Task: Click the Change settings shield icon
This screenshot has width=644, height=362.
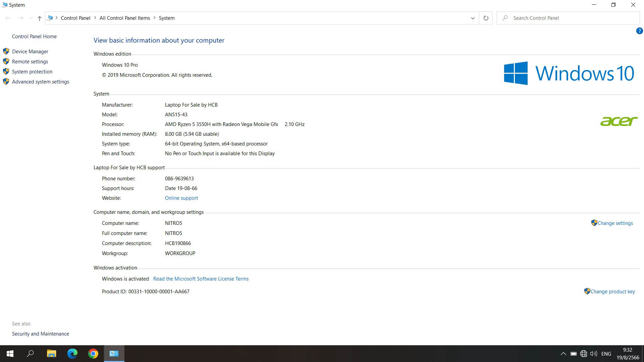Action: click(x=594, y=223)
